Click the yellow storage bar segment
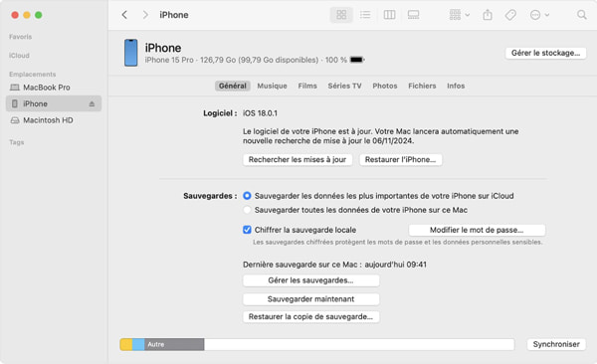 click(x=126, y=344)
